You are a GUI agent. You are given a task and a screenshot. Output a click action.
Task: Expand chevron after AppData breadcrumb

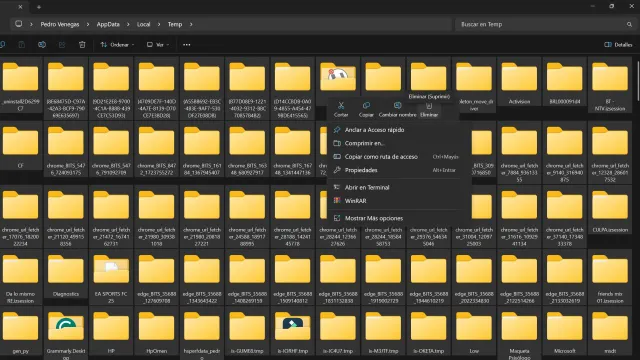coord(128,24)
